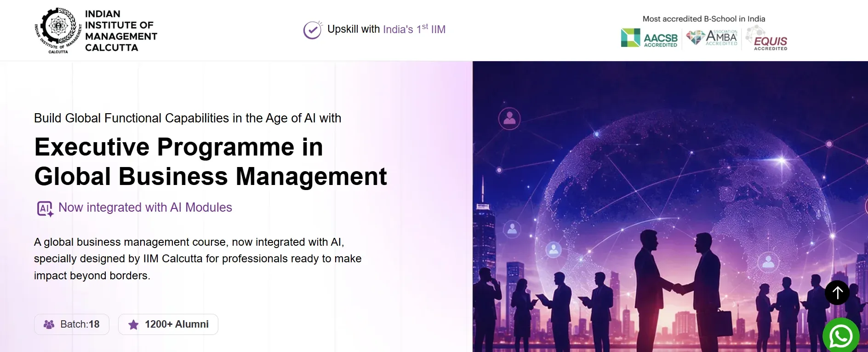Click the star icon in Alumni badge
Screen dimensions: 868x352
click(x=133, y=325)
